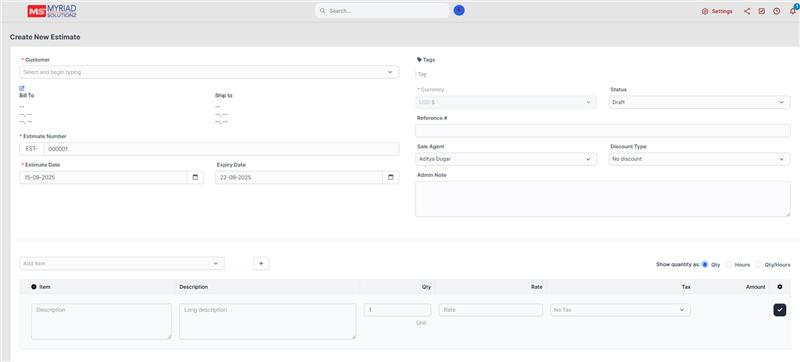Open calendar picker for Expiry Date
Screen dimensions: 800x362
[391, 177]
